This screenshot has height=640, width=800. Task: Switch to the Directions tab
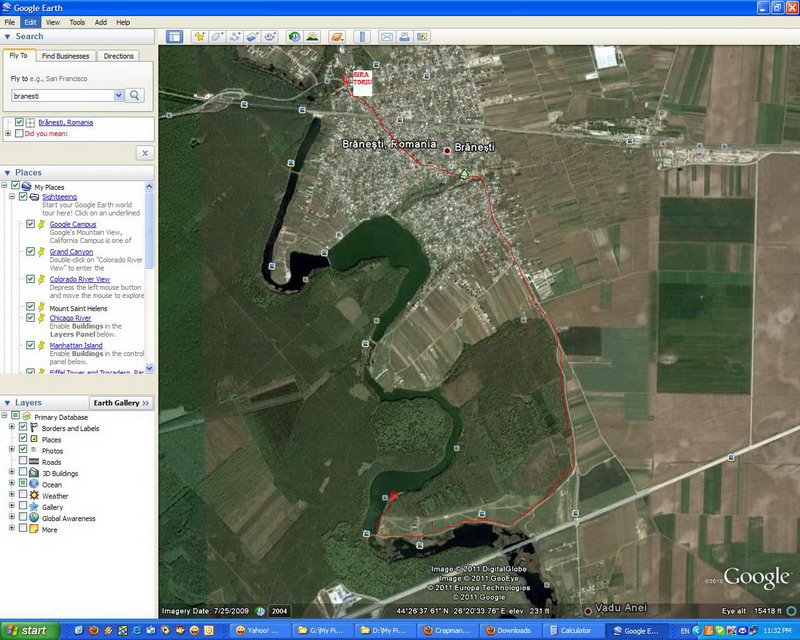tap(119, 56)
